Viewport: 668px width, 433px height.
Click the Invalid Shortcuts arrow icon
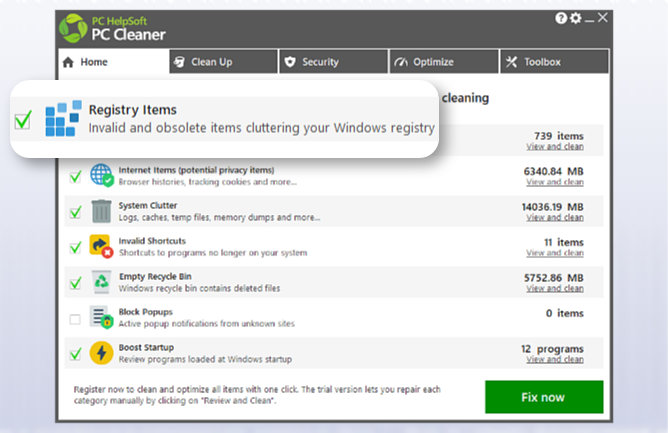(102, 247)
